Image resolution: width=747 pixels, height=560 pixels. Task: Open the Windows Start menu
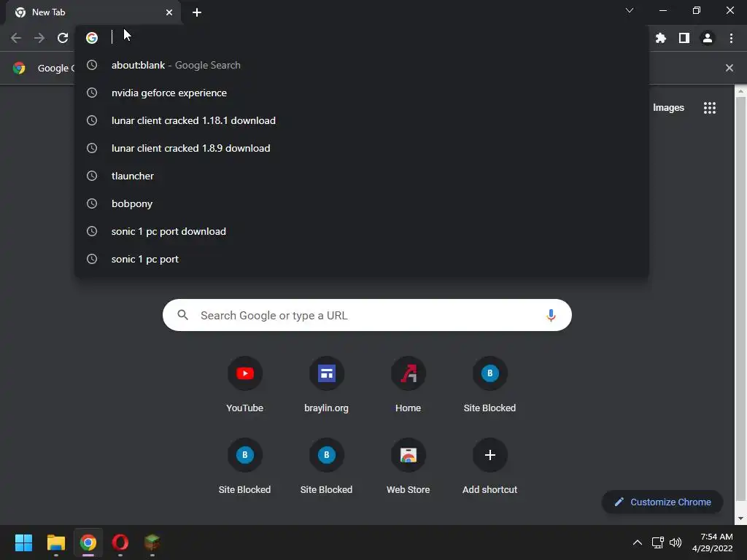[x=23, y=542]
